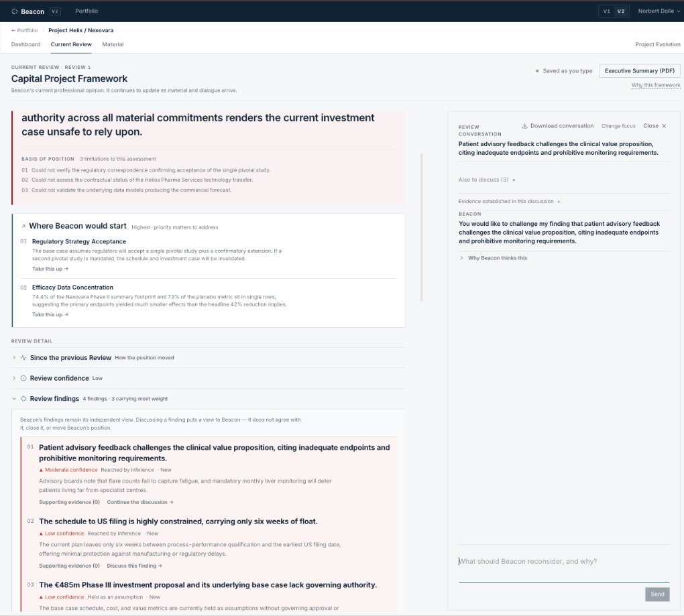Image resolution: width=684 pixels, height=616 pixels.
Task: Download the Executive Summary (PDF)
Action: (x=640, y=70)
